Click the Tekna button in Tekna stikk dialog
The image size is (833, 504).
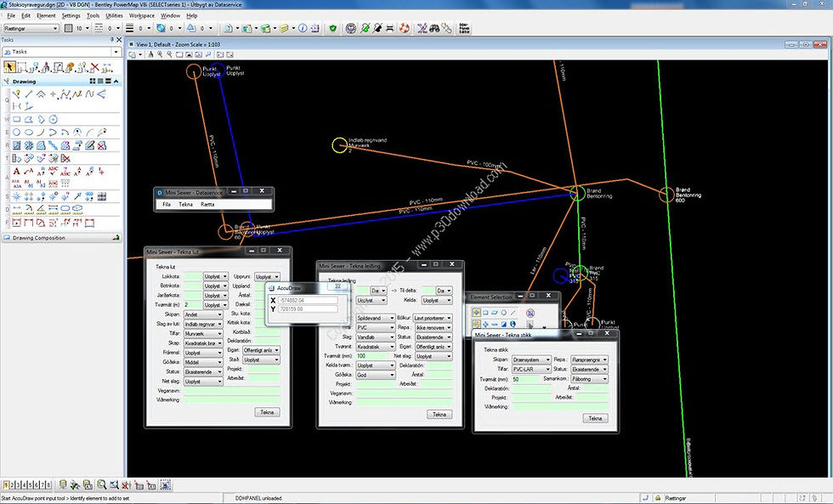pyautogui.click(x=595, y=418)
